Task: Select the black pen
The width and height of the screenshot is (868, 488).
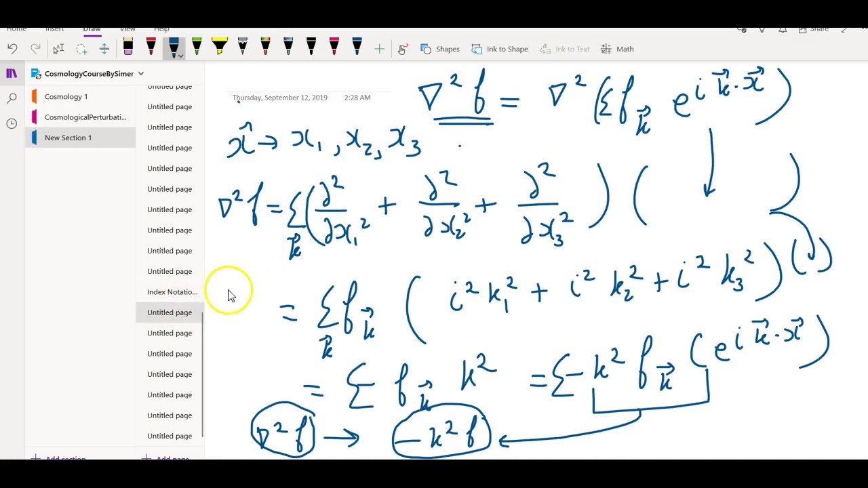Action: click(x=311, y=47)
